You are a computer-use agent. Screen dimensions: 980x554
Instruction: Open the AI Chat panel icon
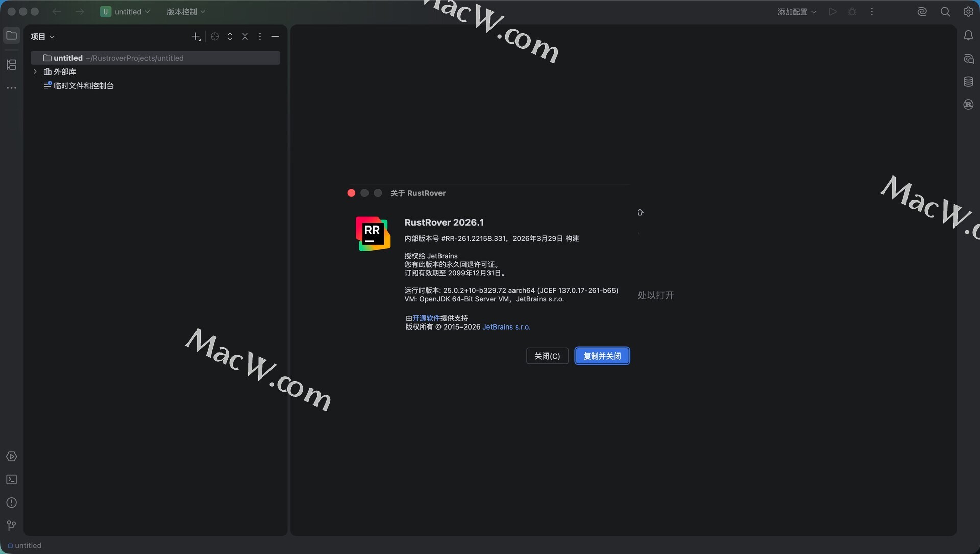968,59
